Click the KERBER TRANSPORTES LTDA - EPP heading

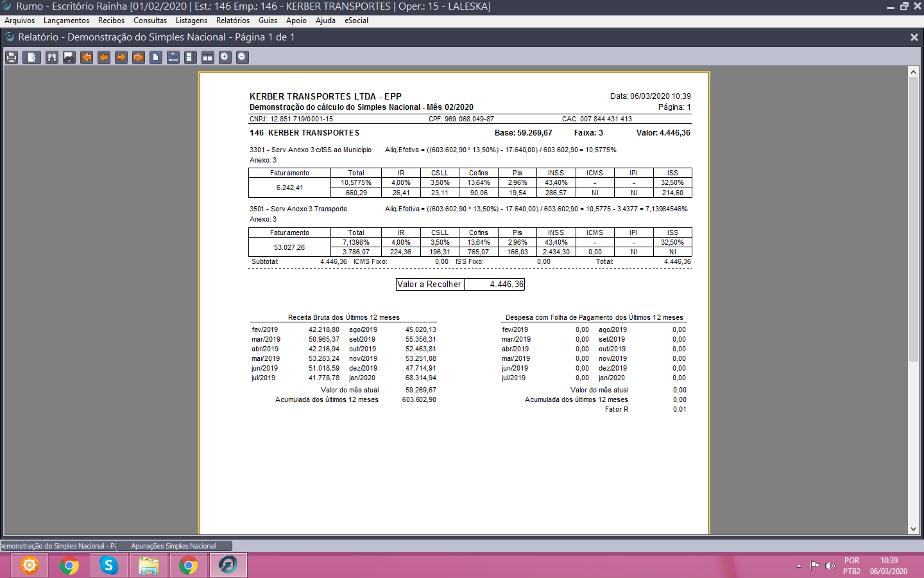click(325, 96)
